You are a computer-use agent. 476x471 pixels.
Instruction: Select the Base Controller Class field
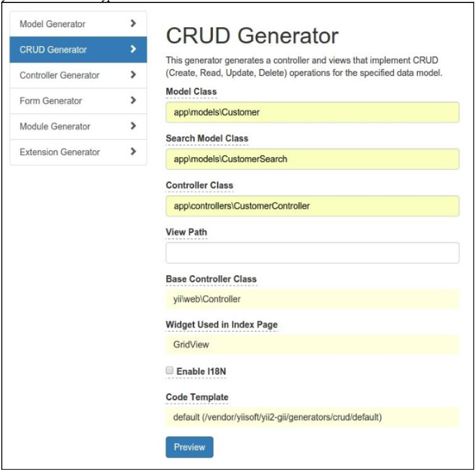[x=312, y=299]
